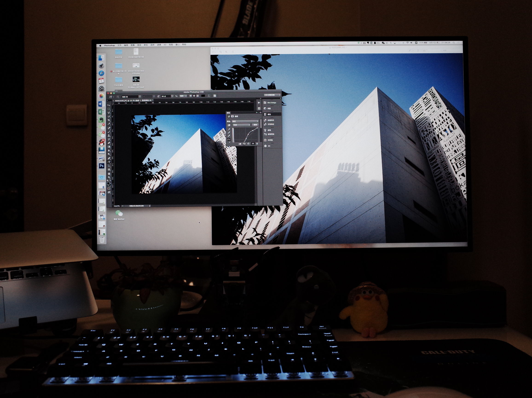Viewport: 532px width, 398px height.
Task: Click the reset adjustment icon in curves panel
Action: pyautogui.click(x=248, y=144)
